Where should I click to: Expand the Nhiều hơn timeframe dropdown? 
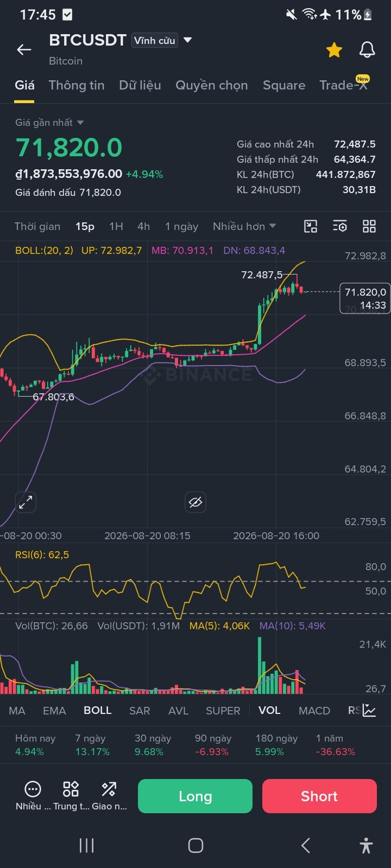pyautogui.click(x=244, y=226)
